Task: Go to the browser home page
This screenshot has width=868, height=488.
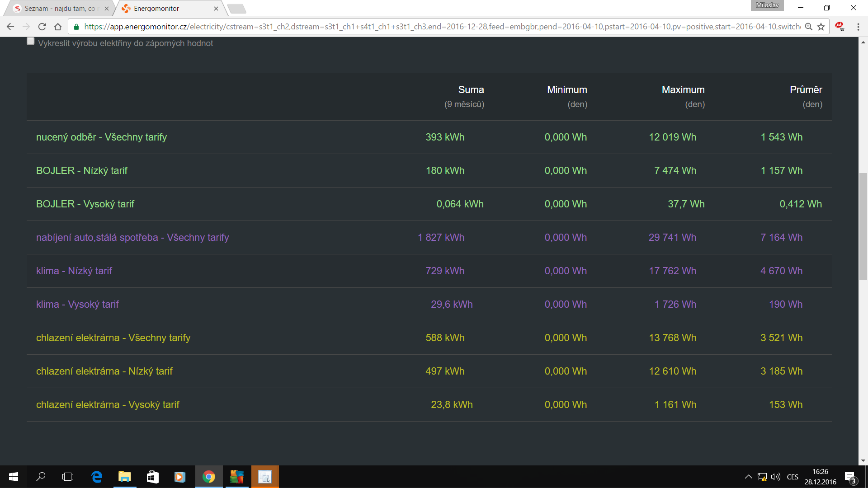Action: 58,27
